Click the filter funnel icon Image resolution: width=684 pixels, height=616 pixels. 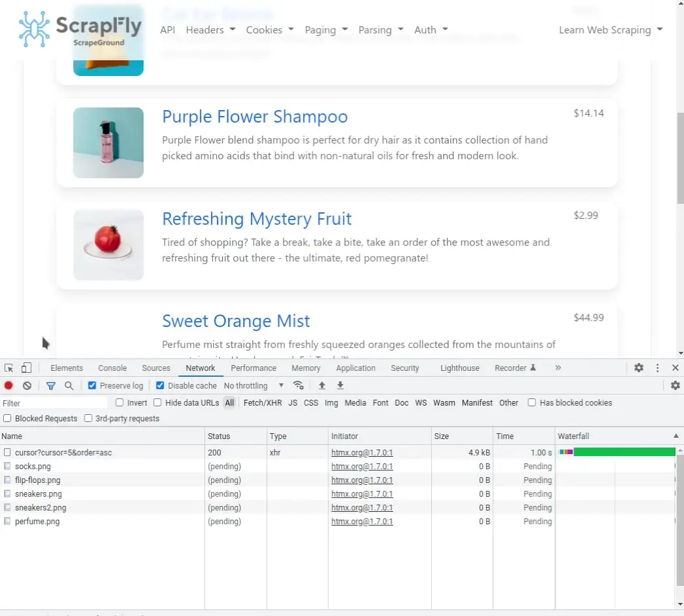click(50, 386)
